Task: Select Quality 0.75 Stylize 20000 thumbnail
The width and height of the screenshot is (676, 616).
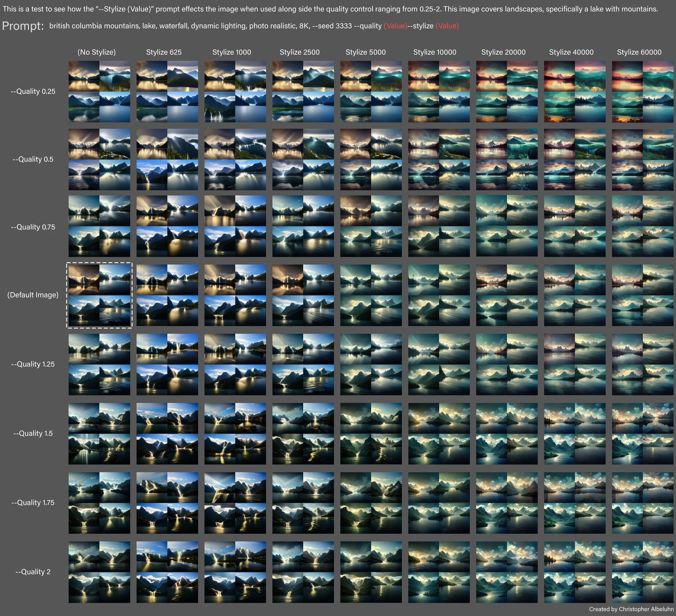Action: [506, 226]
